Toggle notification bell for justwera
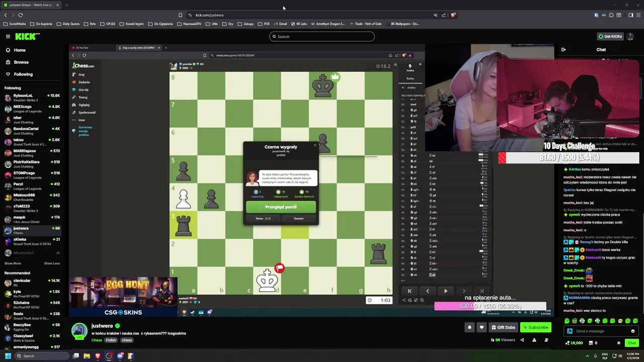Image resolution: width=644 pixels, height=362 pixels. click(x=469, y=327)
